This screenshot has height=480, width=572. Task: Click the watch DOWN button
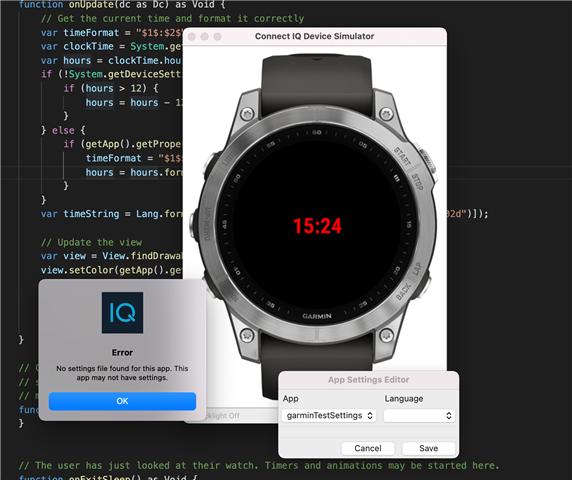click(213, 286)
